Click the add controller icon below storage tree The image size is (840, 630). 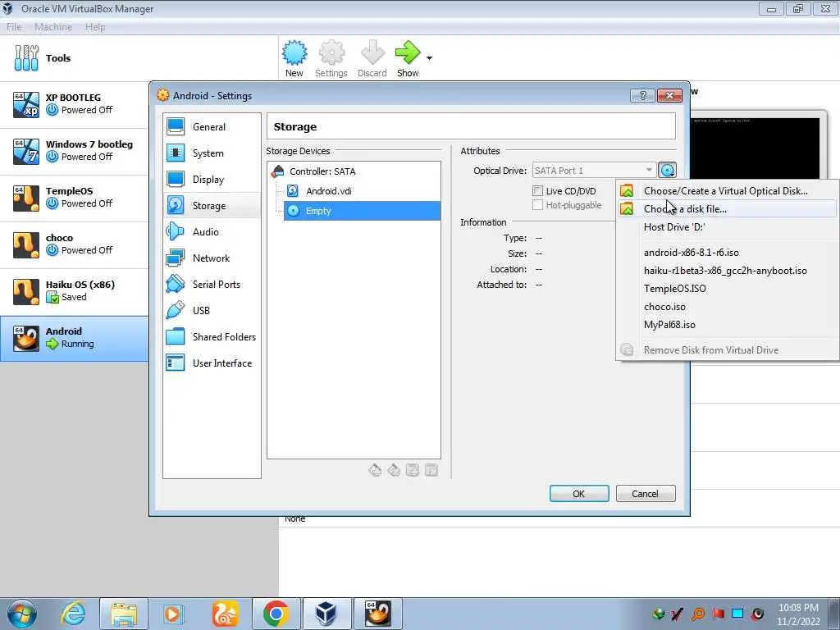[x=375, y=470]
